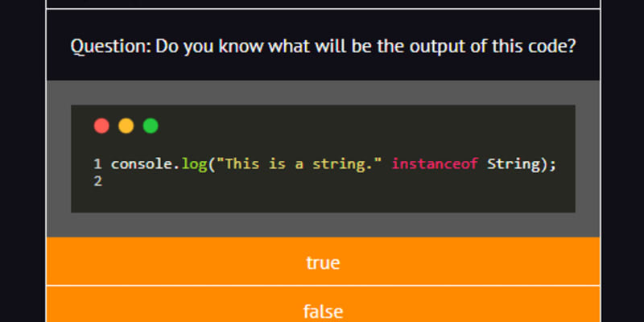
Task: Click the green dot in the code window
Action: click(151, 126)
